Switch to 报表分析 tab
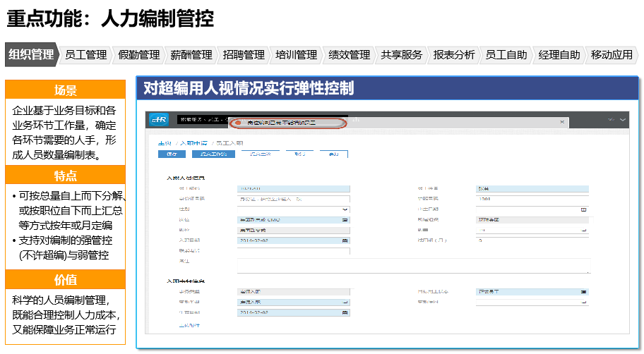Viewport: 644px width, 354px height. coord(454,54)
